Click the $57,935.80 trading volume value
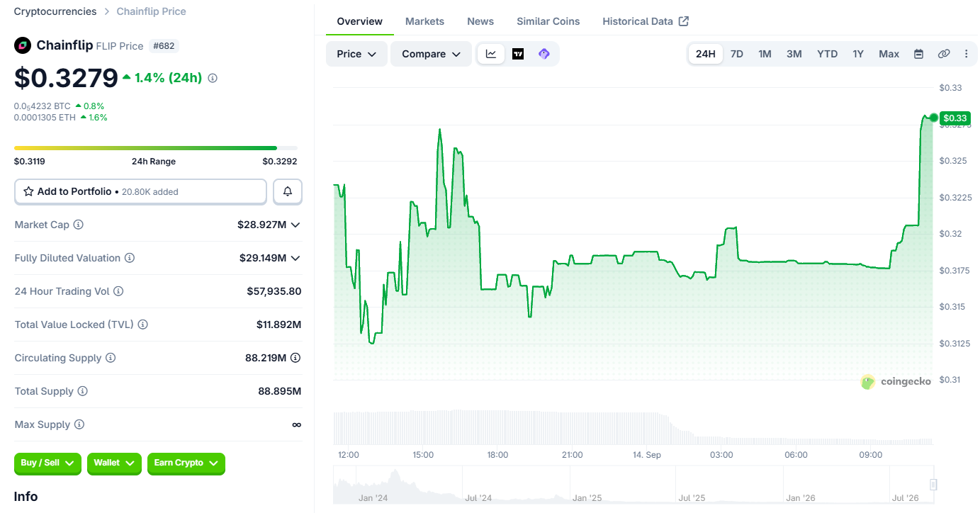 [x=274, y=291]
